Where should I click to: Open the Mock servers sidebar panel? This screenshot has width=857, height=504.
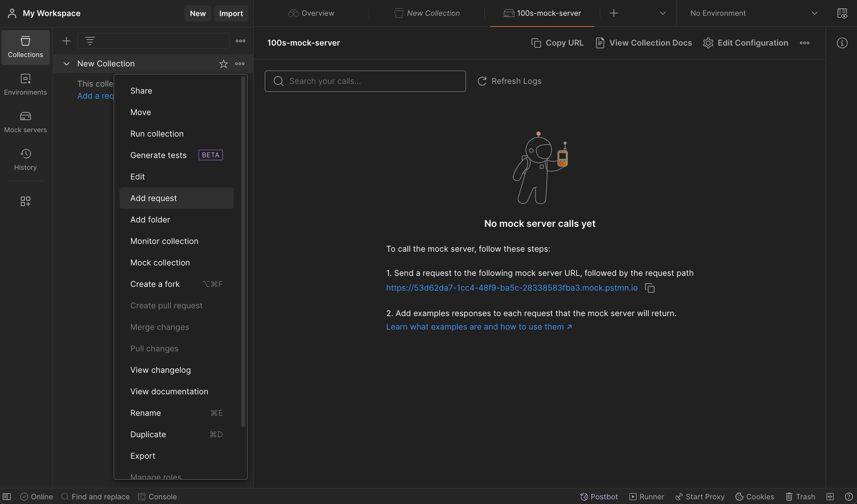(x=25, y=122)
